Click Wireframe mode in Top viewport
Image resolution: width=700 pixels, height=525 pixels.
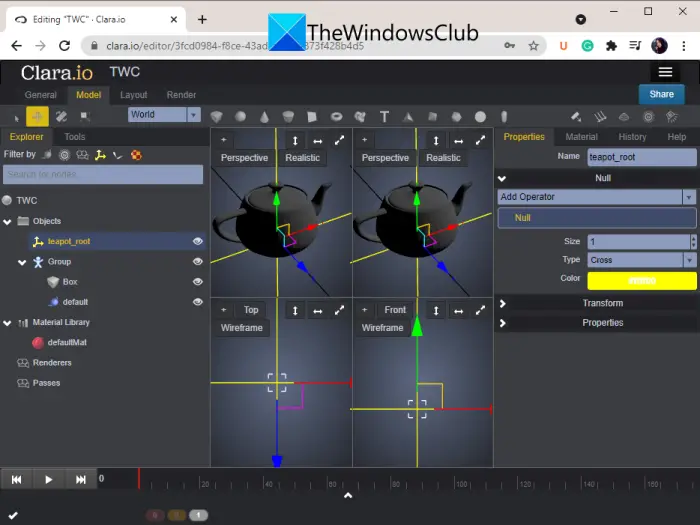(x=242, y=328)
